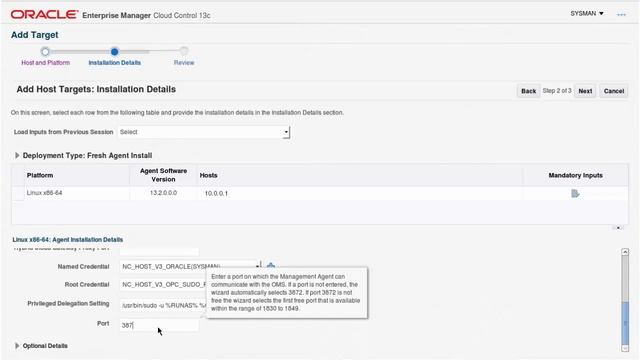
Task: Expand Deployment Type: Fresh Agent Install
Action: click(x=17, y=156)
